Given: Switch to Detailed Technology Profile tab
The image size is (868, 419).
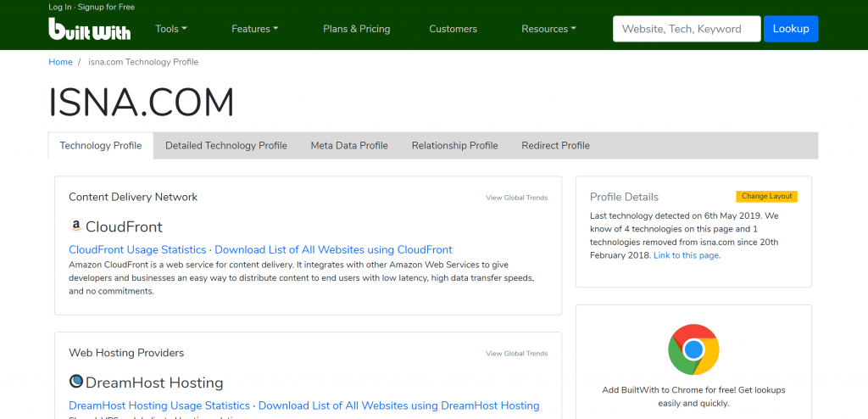Looking at the screenshot, I should 225,146.
